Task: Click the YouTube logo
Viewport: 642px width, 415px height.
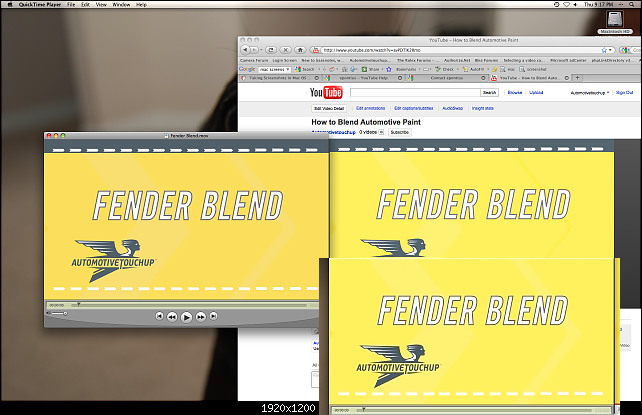Action: pos(326,92)
